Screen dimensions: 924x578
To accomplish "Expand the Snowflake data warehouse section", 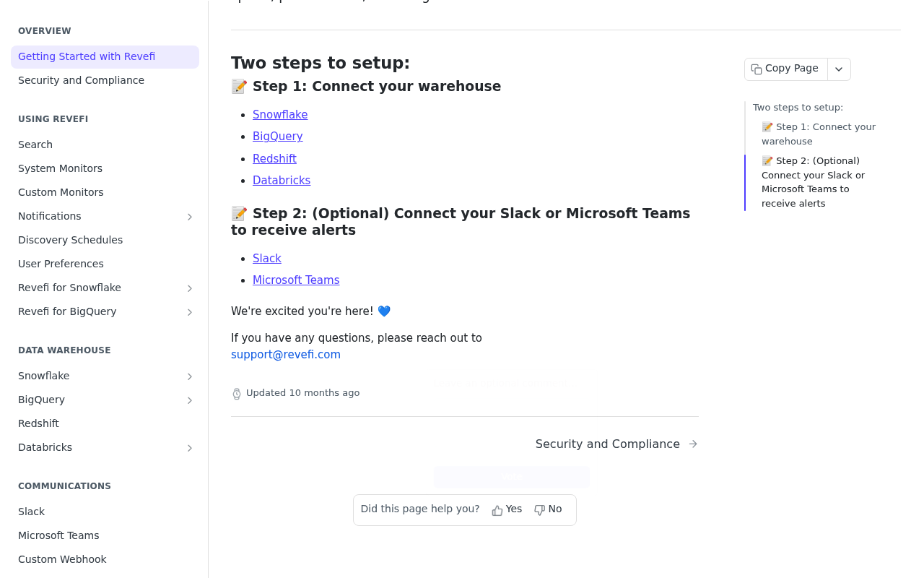I will (x=190, y=376).
